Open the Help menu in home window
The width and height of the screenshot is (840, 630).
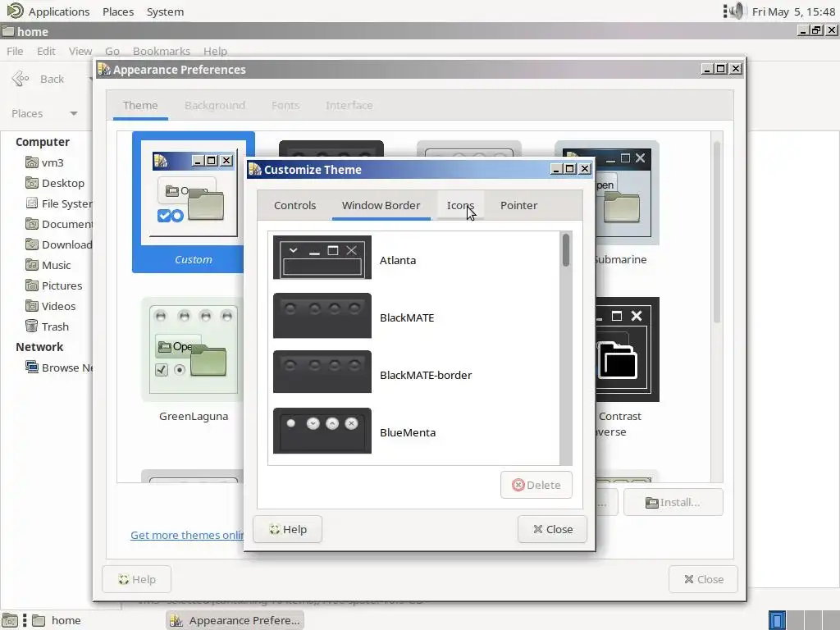[x=215, y=51]
